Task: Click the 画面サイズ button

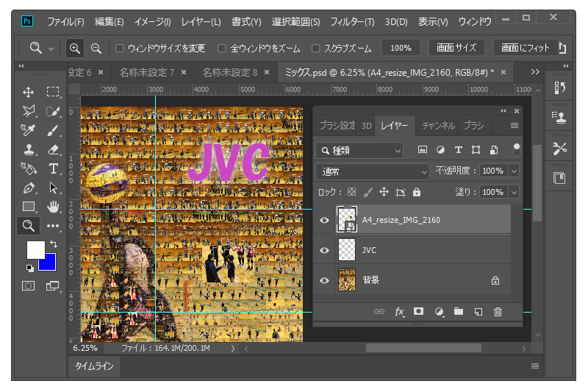Action: coord(456,48)
